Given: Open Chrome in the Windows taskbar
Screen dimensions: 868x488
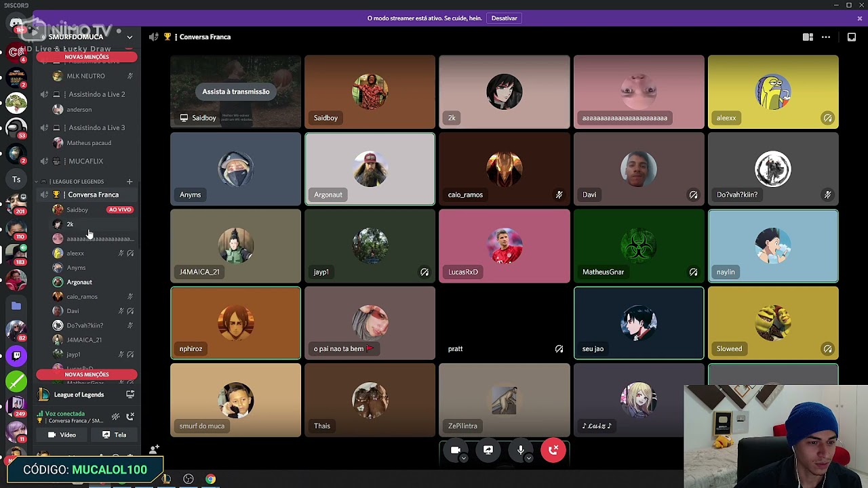Looking at the screenshot, I should point(211,479).
